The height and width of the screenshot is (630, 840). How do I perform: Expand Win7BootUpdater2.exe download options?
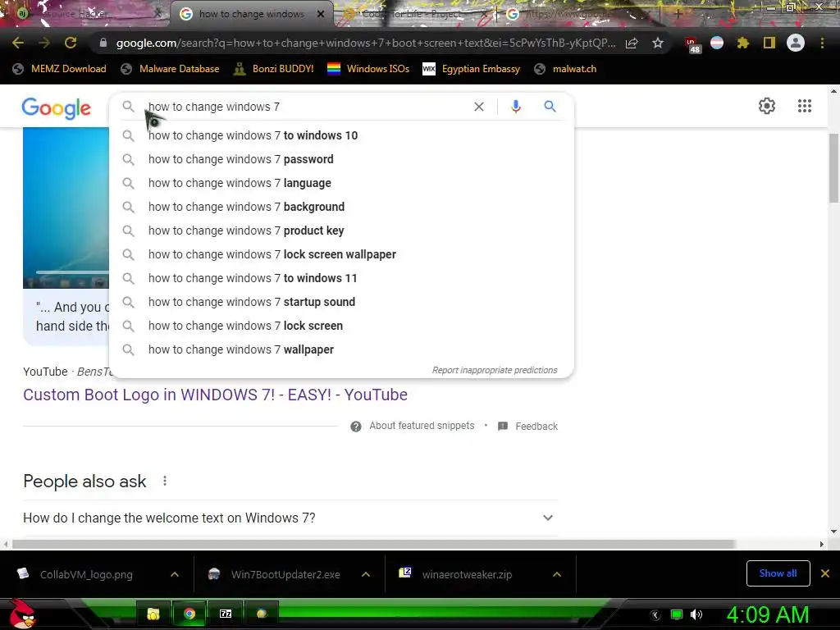[366, 574]
